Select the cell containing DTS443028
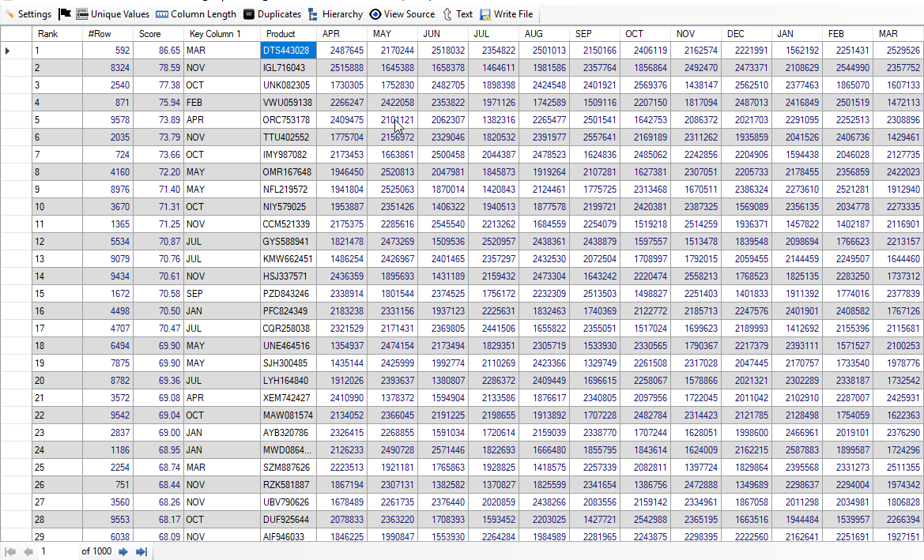The image size is (924, 560). tap(286, 51)
